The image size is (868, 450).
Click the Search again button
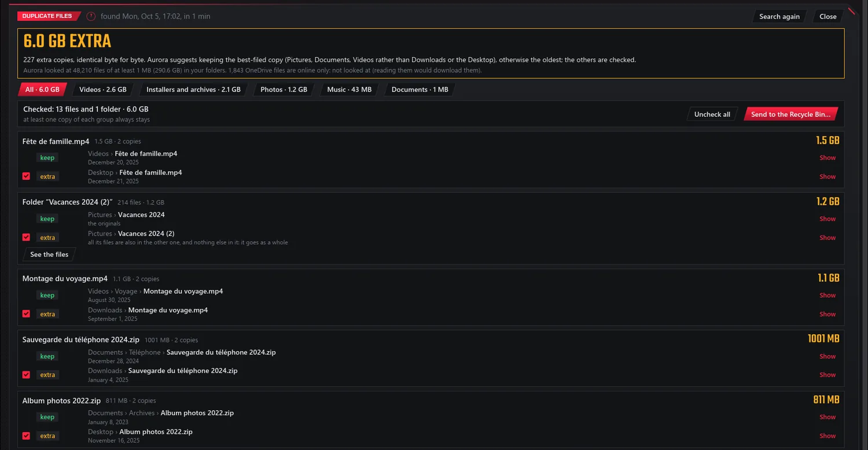779,16
